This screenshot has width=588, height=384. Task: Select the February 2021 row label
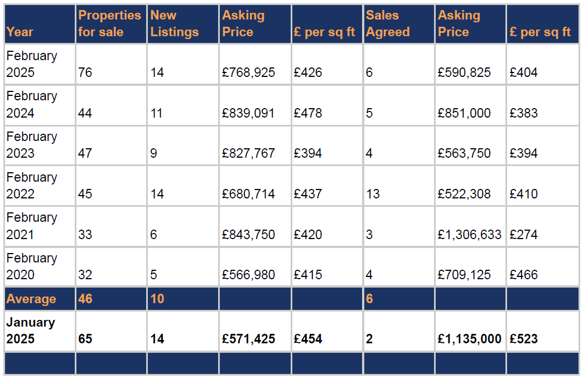pos(32,226)
